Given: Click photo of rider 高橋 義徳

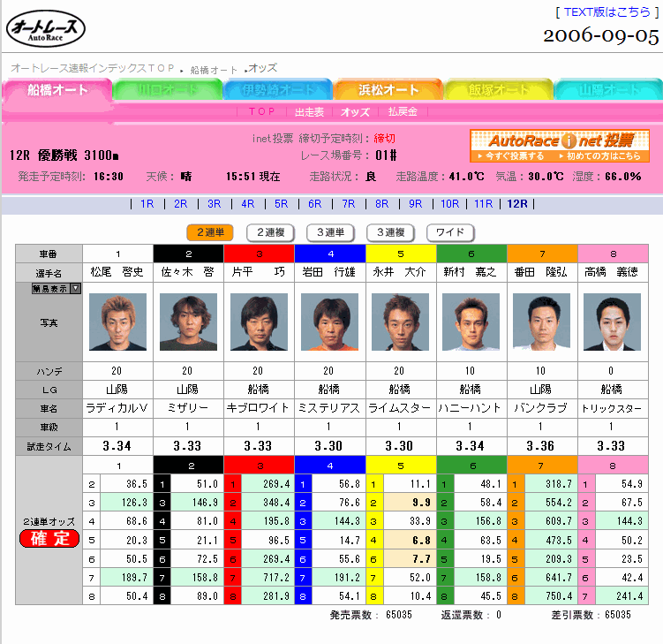Looking at the screenshot, I should [x=613, y=322].
